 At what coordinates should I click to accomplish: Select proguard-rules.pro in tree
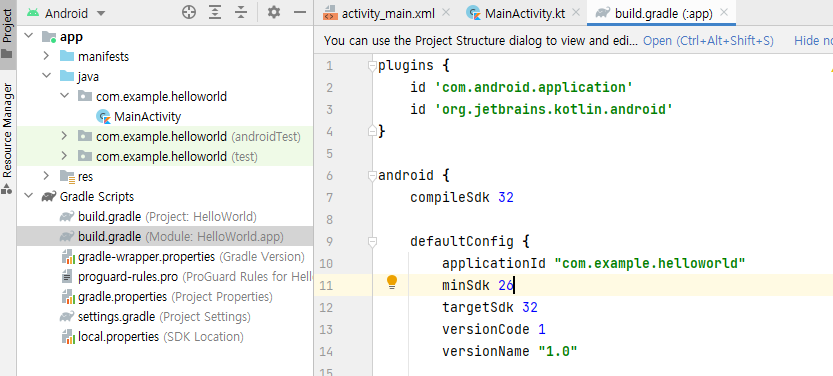point(196,277)
